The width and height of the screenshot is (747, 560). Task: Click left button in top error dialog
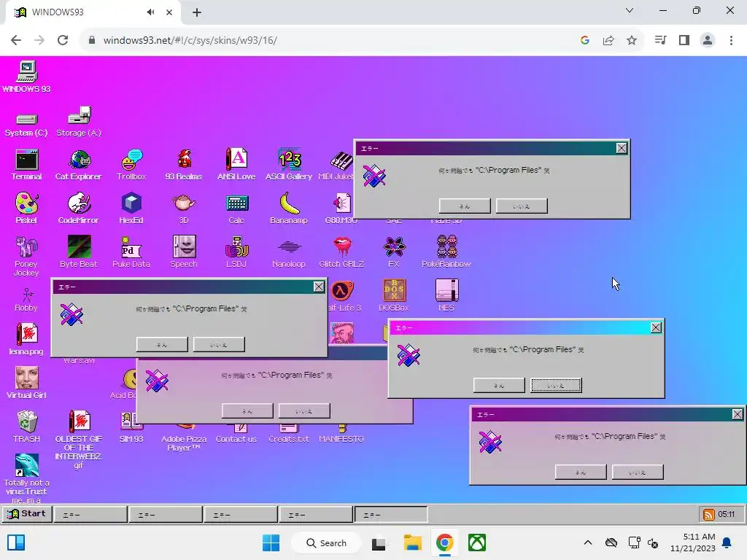point(465,206)
